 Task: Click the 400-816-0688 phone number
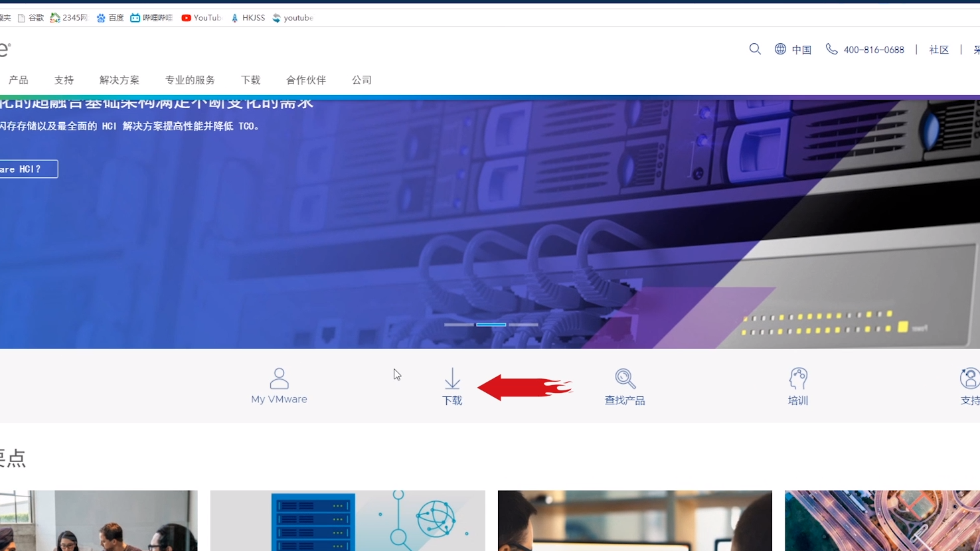point(874,50)
